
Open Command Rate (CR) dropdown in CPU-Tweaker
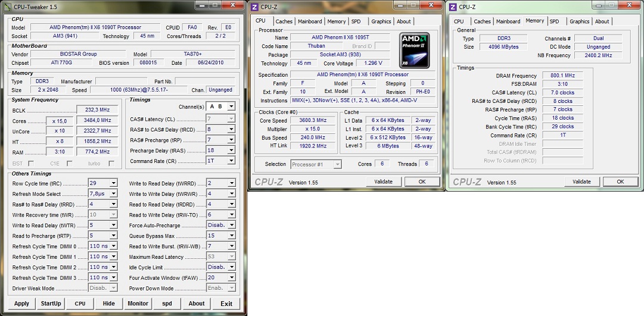(232, 161)
